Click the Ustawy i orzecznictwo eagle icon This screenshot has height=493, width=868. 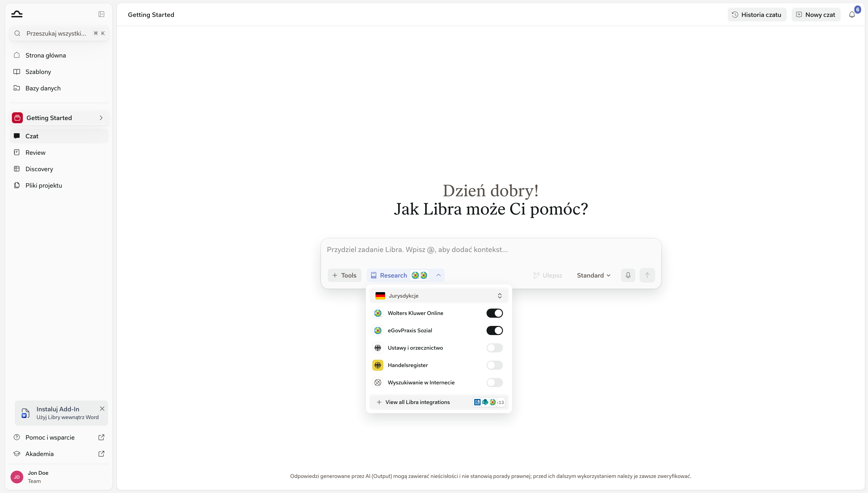[378, 348]
